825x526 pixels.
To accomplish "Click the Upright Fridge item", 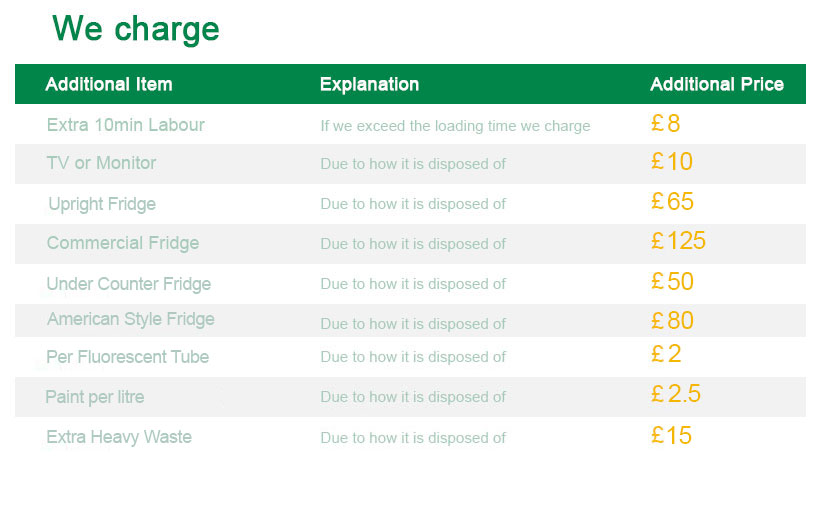I will point(102,204).
